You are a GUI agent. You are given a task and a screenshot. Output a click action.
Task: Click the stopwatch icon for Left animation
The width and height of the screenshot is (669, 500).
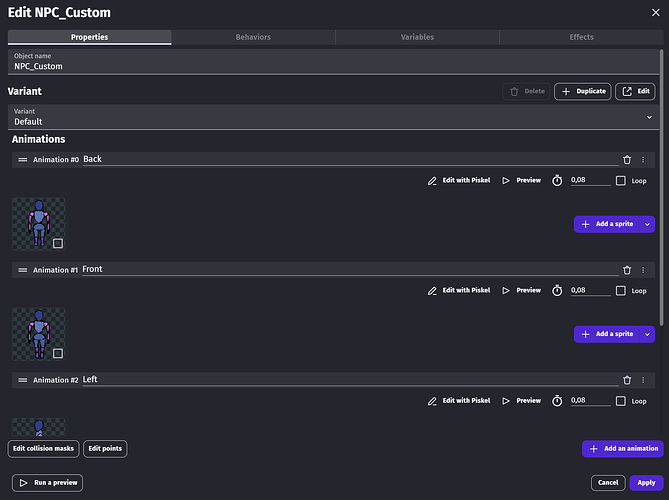(557, 401)
